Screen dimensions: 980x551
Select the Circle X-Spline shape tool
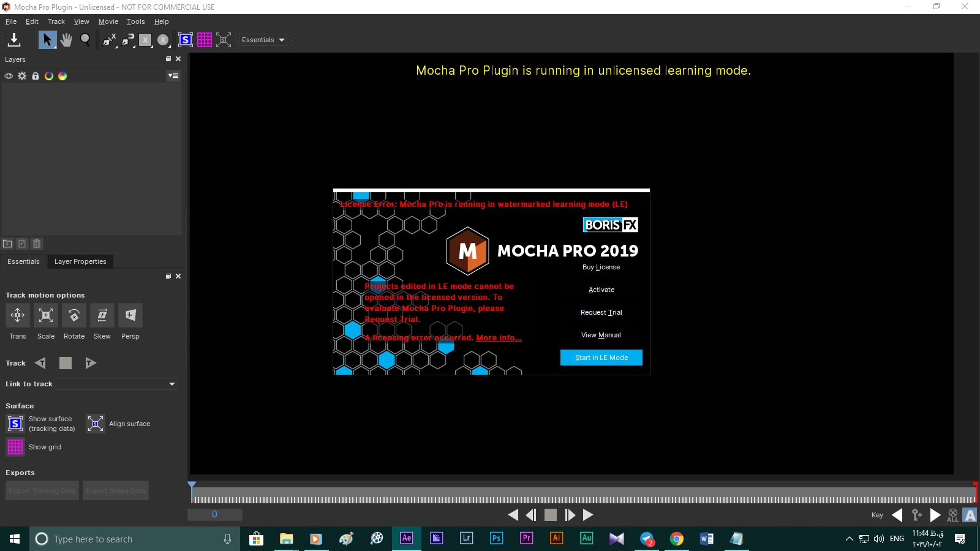tap(162, 40)
